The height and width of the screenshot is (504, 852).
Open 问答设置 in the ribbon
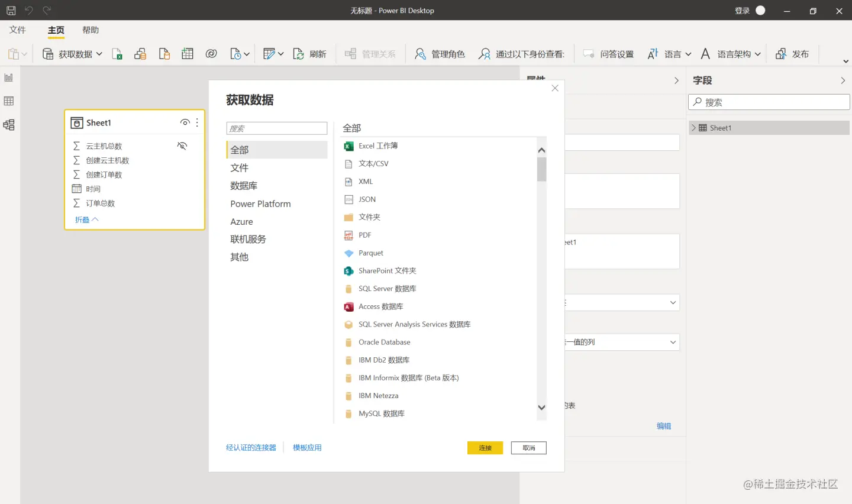click(x=608, y=54)
